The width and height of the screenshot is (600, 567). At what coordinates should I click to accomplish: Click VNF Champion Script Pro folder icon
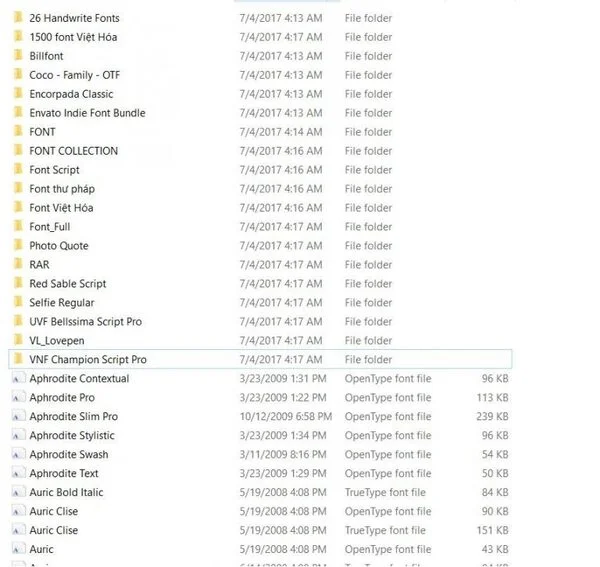pos(18,359)
